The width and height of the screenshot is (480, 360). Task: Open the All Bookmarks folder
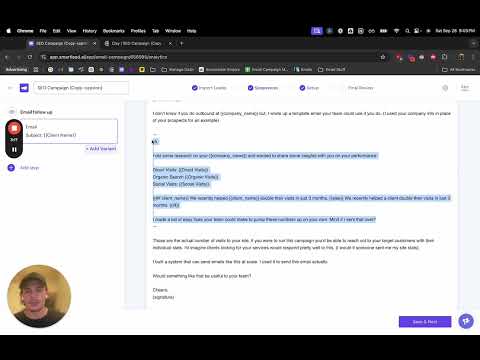click(459, 70)
